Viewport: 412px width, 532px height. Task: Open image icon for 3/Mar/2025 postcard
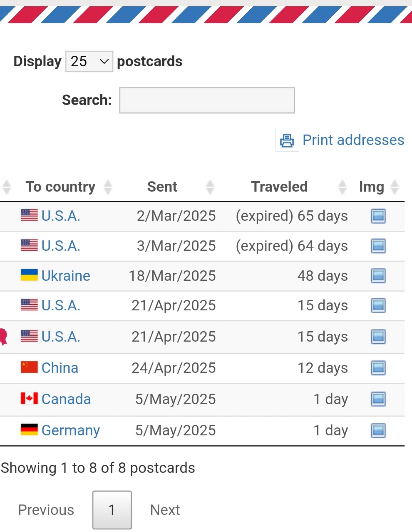click(x=378, y=246)
